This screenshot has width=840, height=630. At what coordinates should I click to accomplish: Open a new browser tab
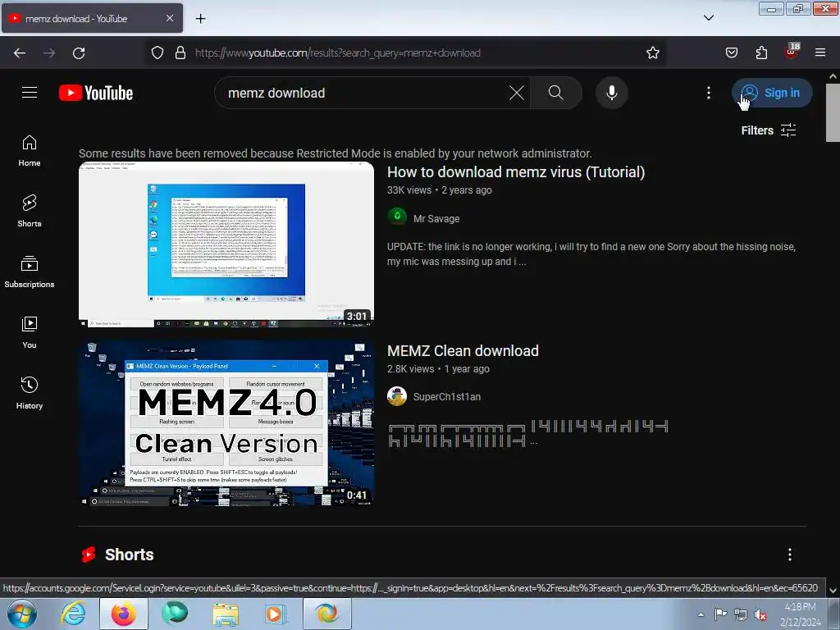(x=200, y=19)
